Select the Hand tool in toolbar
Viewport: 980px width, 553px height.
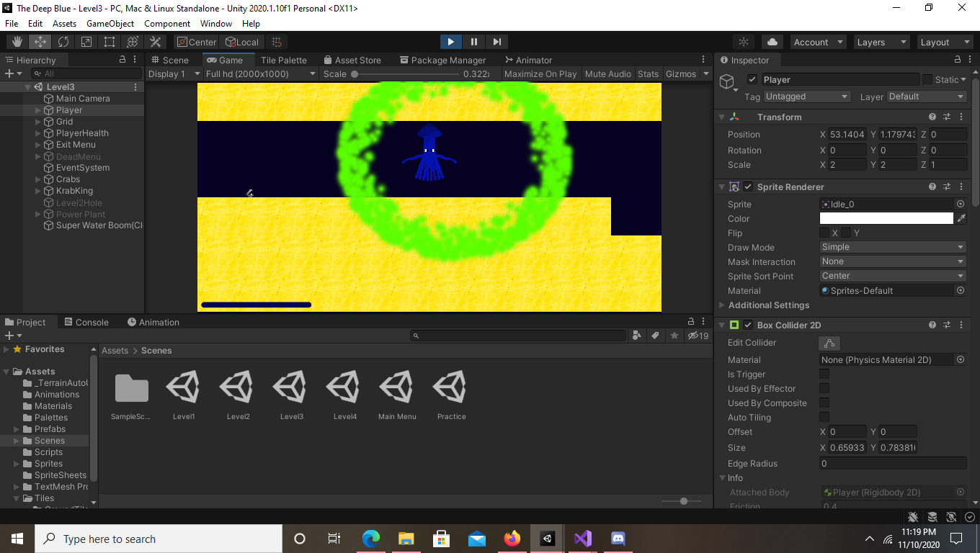17,42
